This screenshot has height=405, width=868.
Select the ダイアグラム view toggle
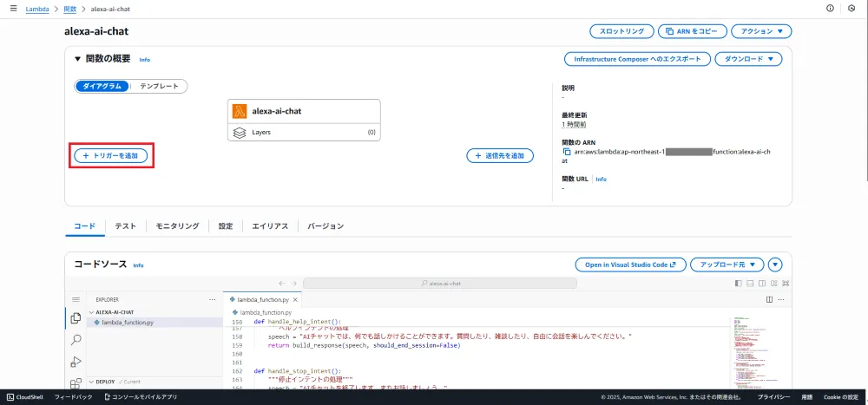[102, 87]
